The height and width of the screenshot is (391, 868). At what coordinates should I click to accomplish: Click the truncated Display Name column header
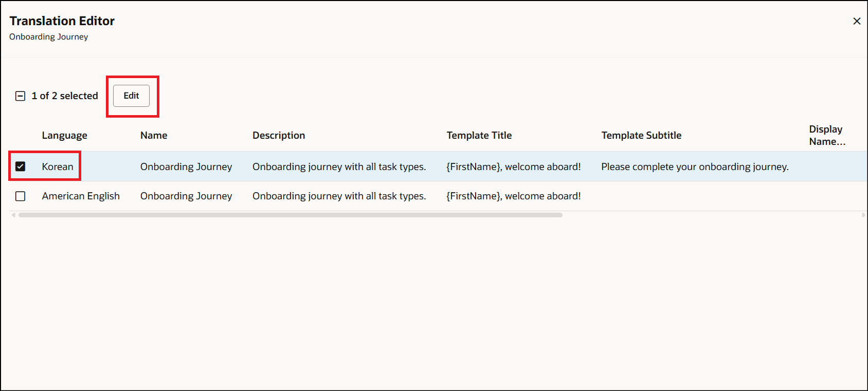(x=826, y=135)
